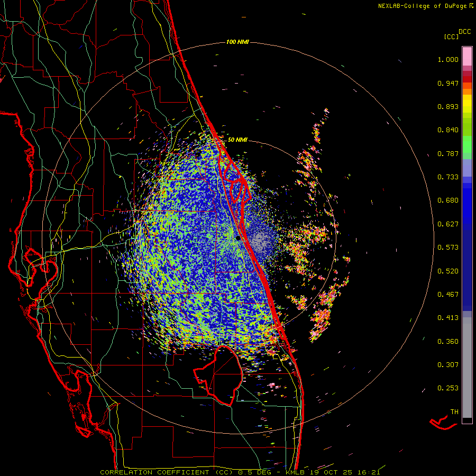Click the pink segment of the color bar

tap(467, 57)
